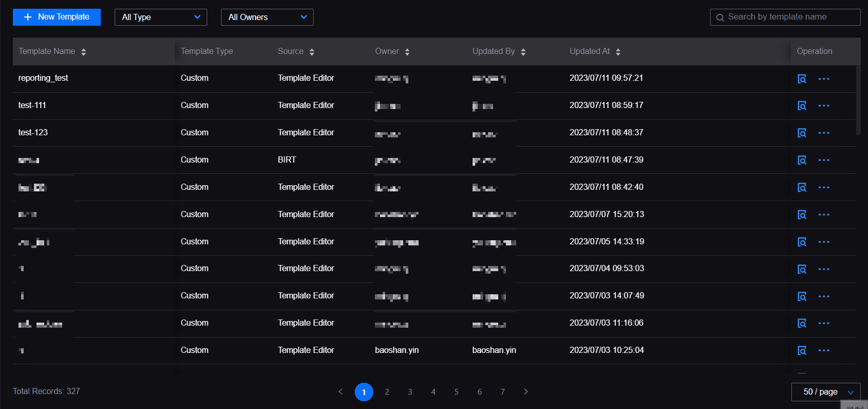
Task: Sort by Owner column
Action: (407, 51)
